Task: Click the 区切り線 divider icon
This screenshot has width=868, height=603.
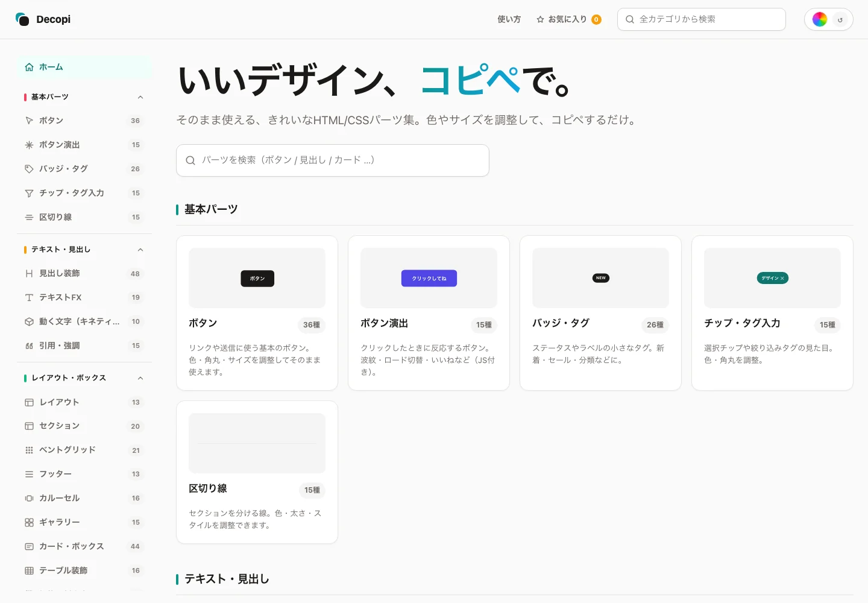Action: click(29, 217)
